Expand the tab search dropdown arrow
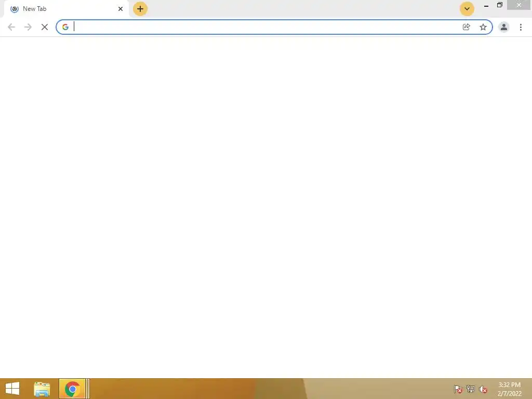Screen dimensions: 532x399 [467, 9]
